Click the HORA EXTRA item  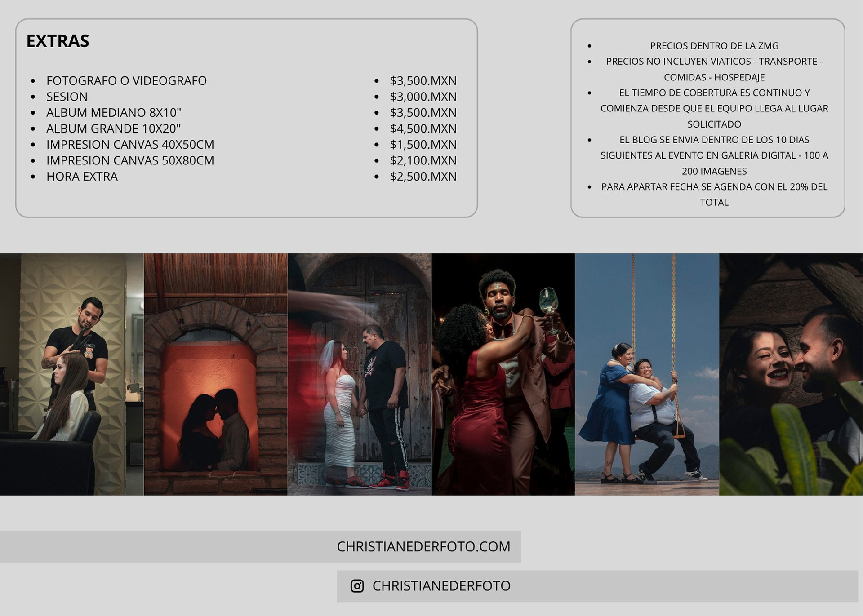pos(82,177)
